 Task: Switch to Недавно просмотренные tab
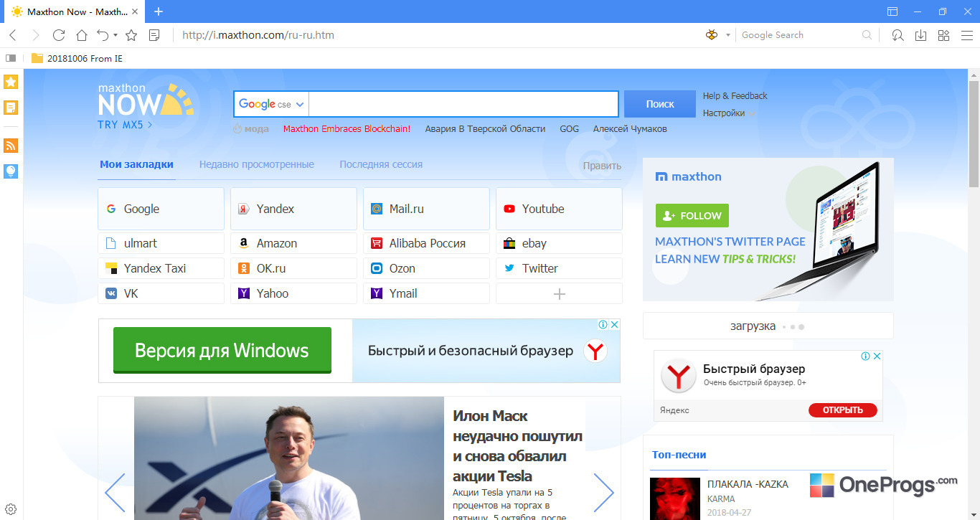(x=257, y=164)
